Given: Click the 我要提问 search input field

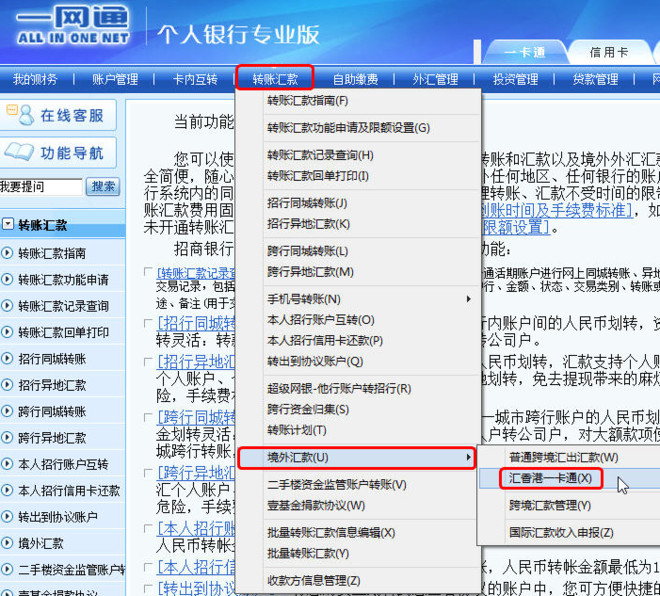Looking at the screenshot, I should [41, 186].
